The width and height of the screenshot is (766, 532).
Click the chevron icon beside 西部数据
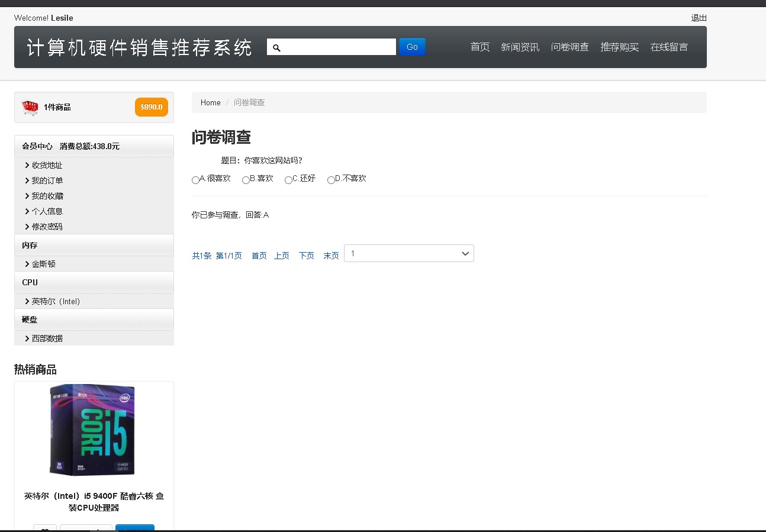pos(27,338)
